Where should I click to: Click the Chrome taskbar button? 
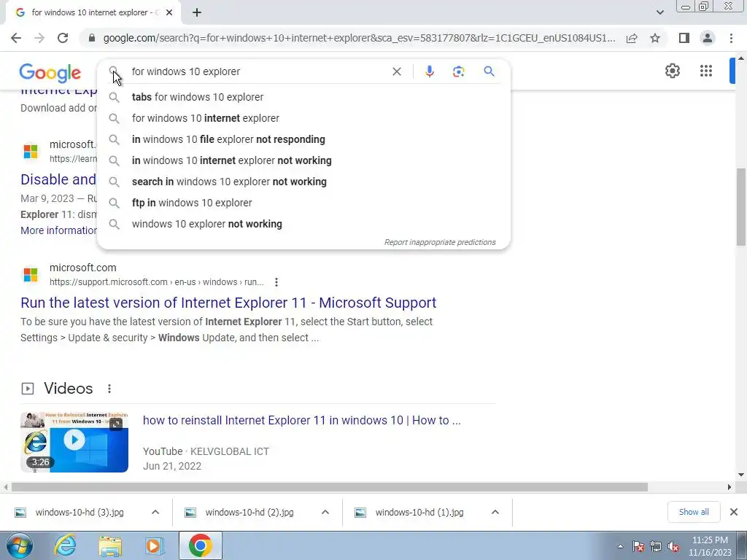(x=200, y=545)
